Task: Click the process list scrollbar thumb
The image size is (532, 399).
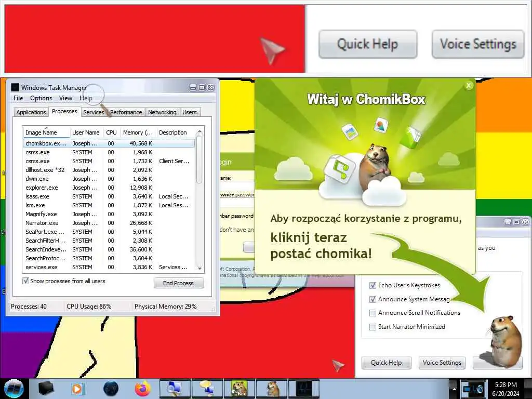Action: coord(199,159)
